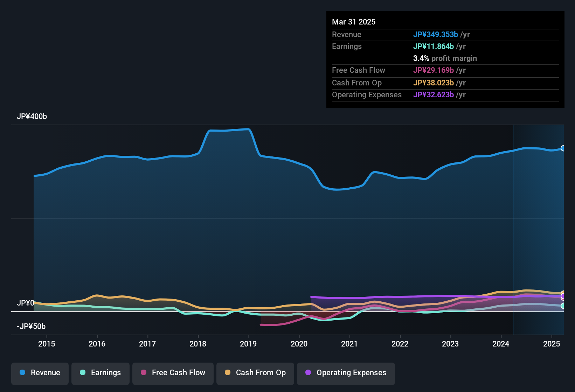Click the 2017 x-axis label
Viewport: 575px width, 392px height.
[147, 344]
